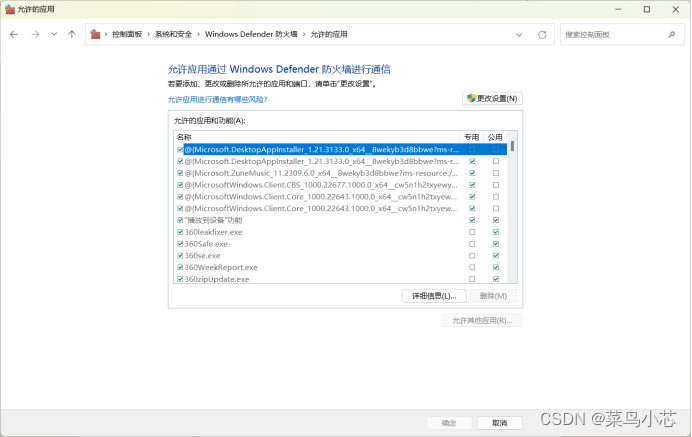Click 公用 column header

[495, 137]
